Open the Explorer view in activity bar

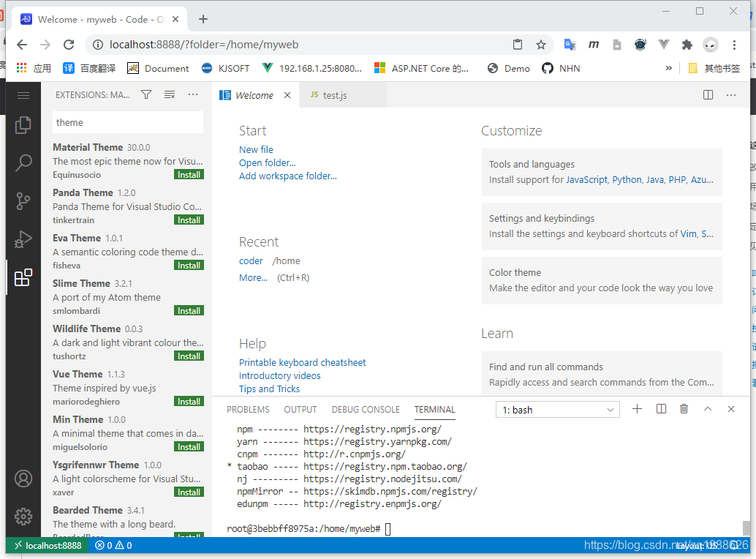[23, 125]
